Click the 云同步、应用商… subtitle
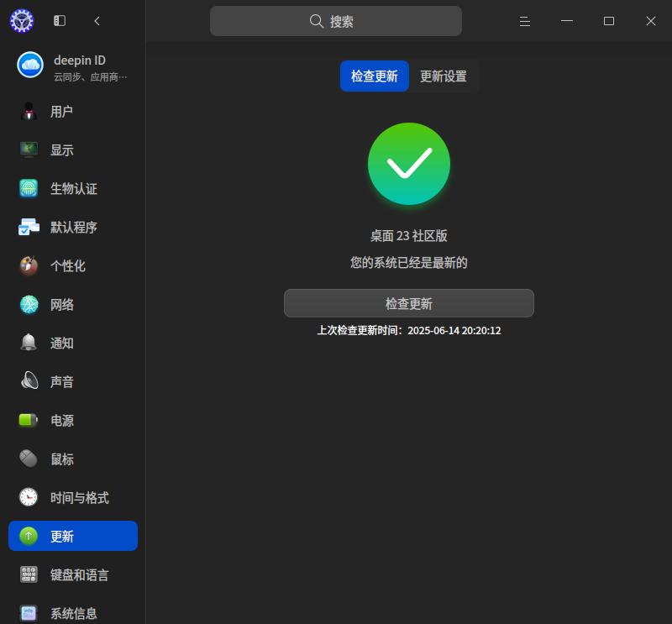The width and height of the screenshot is (672, 624). pyautogui.click(x=91, y=77)
